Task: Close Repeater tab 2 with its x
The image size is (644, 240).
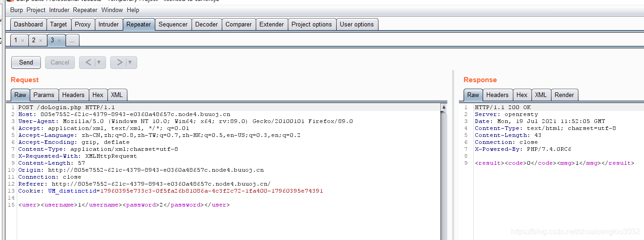Action: pyautogui.click(x=40, y=41)
